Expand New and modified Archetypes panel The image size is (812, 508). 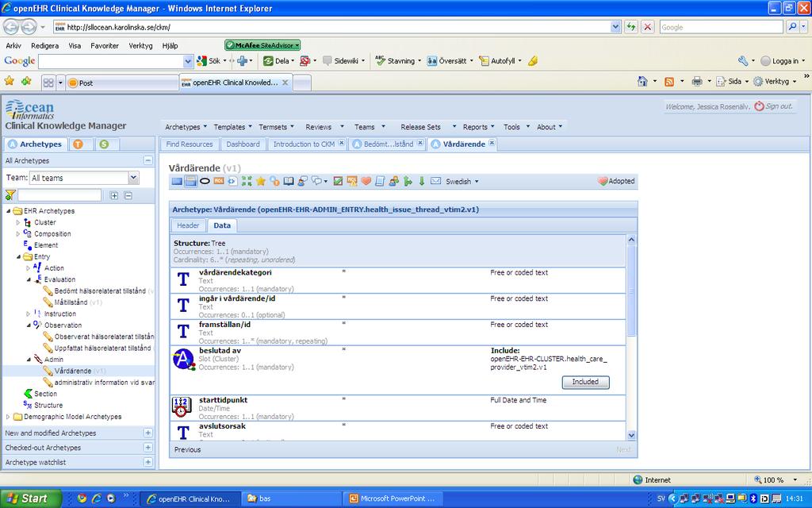click(148, 433)
